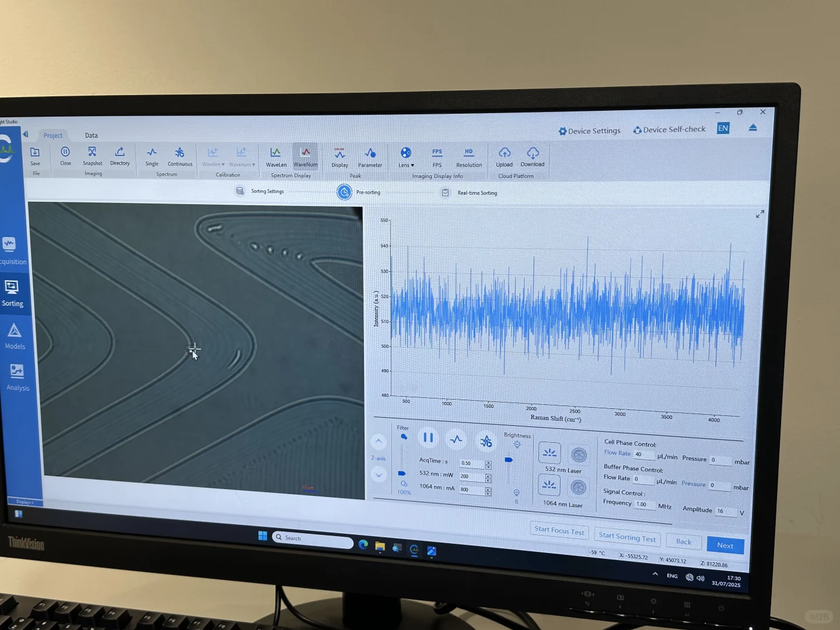Viewport: 840px width, 630px height.
Task: Run the Device Self-check
Action: click(x=669, y=129)
